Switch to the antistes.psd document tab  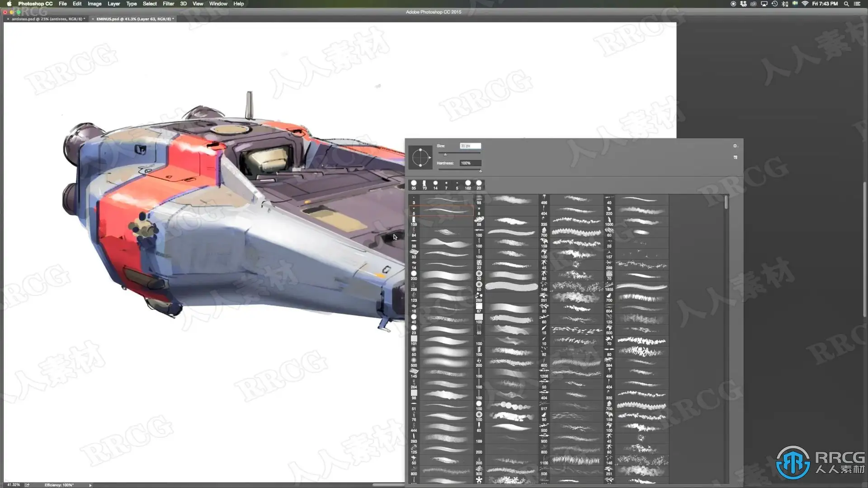click(47, 19)
